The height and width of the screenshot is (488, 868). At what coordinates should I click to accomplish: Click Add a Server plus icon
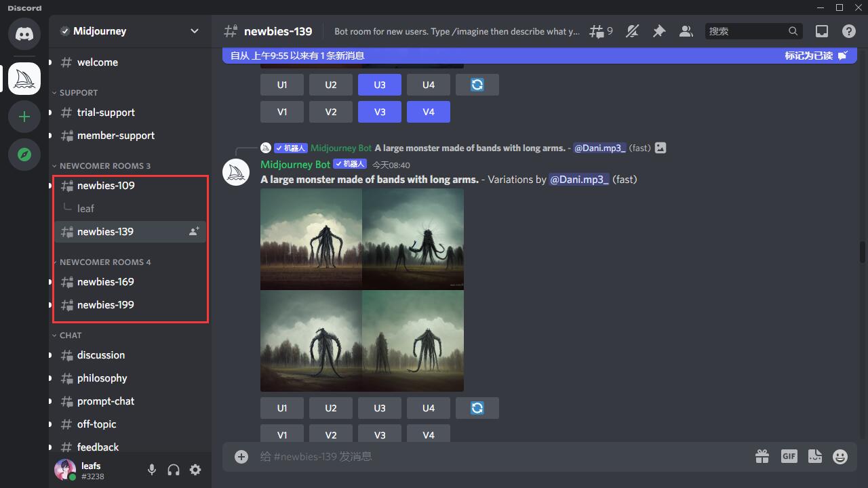click(24, 117)
